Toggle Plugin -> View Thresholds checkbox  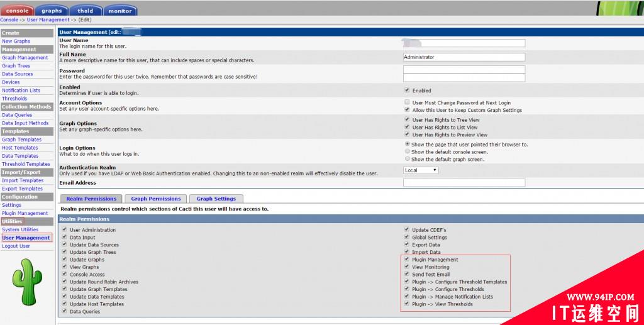pos(407,303)
